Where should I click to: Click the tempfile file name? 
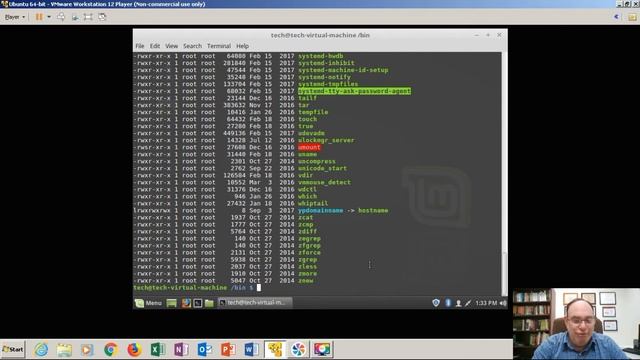[313, 112]
